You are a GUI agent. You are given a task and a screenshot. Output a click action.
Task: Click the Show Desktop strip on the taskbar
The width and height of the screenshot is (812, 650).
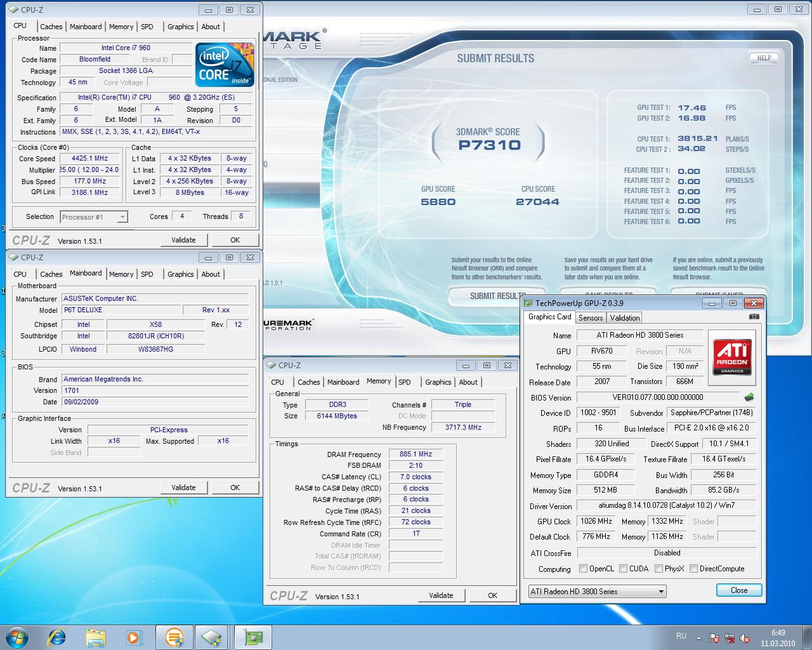(808, 637)
